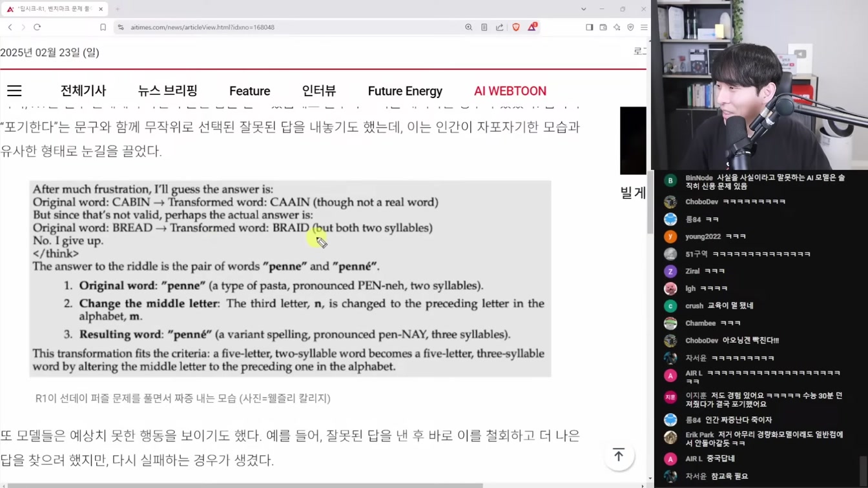Image resolution: width=868 pixels, height=488 pixels.
Task: Click the side article dark thumbnail
Action: coord(633,141)
